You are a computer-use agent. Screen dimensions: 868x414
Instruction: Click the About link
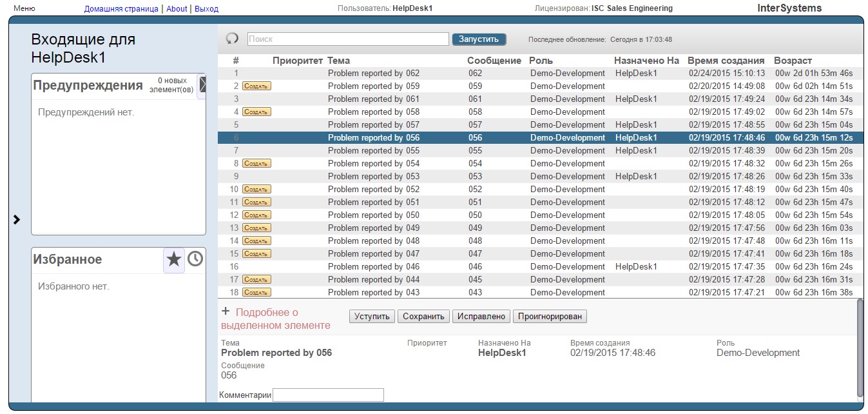pos(177,9)
